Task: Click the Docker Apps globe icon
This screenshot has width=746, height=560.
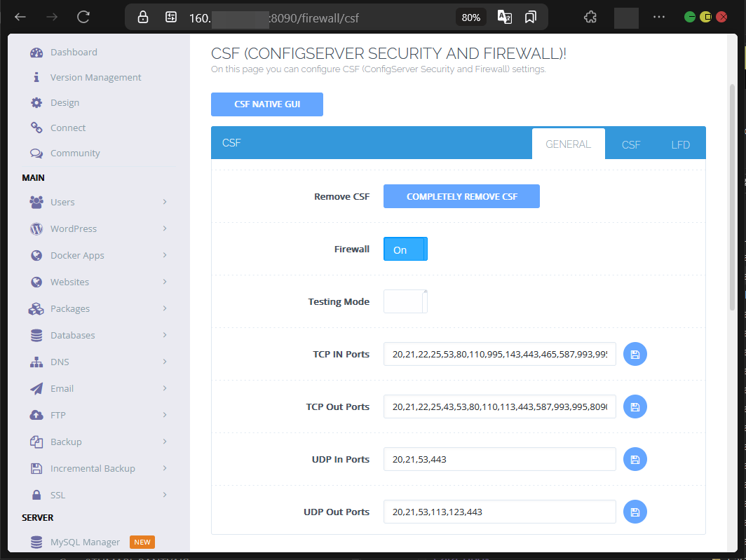Action: pyautogui.click(x=36, y=256)
